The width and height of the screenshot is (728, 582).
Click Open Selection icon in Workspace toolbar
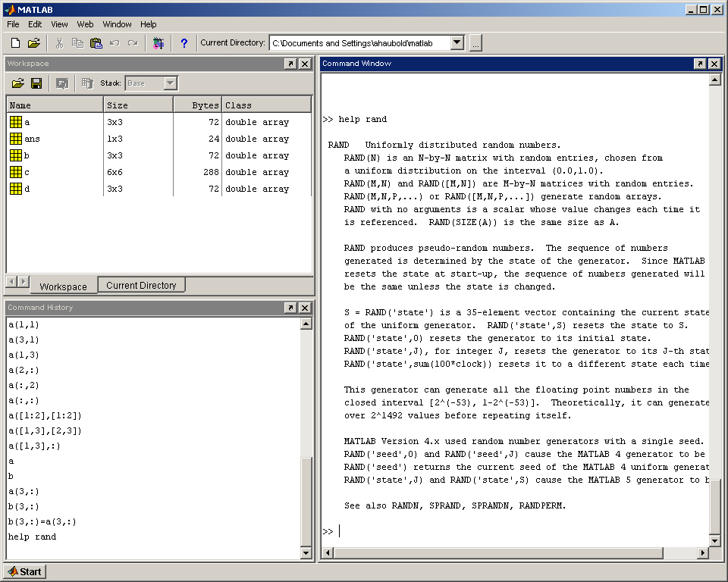(x=61, y=83)
